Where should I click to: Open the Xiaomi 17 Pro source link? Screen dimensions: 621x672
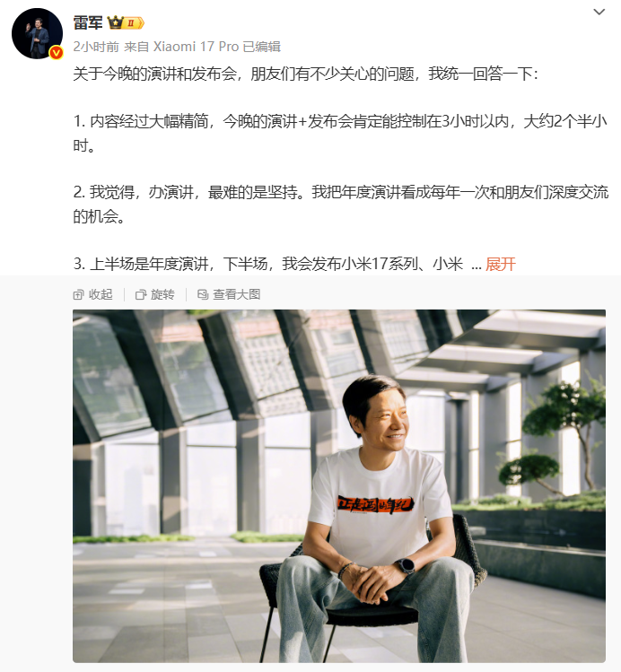[x=196, y=47]
